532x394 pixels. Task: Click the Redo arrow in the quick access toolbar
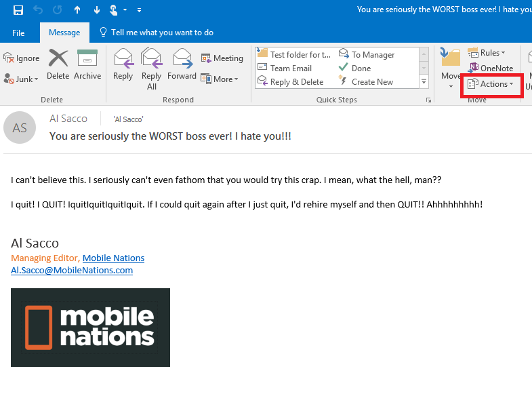click(x=58, y=10)
